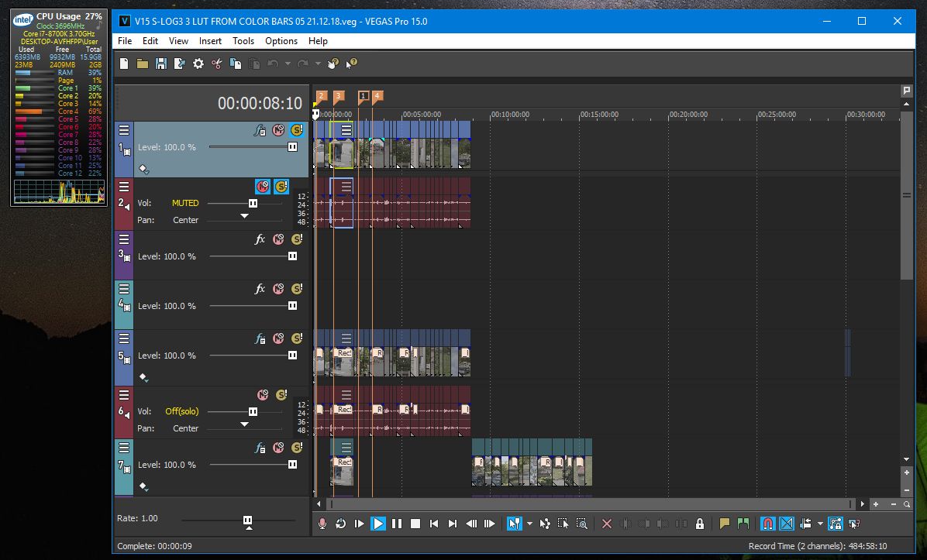Toggle ignore event grouping icon

pyautogui.click(x=853, y=524)
